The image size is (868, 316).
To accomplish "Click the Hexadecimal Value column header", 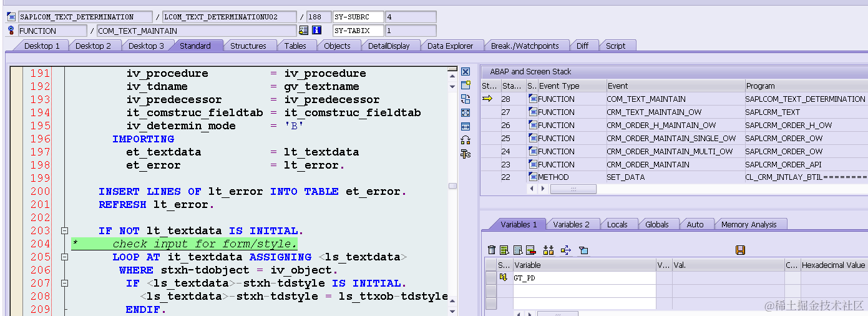I will tap(834, 265).
